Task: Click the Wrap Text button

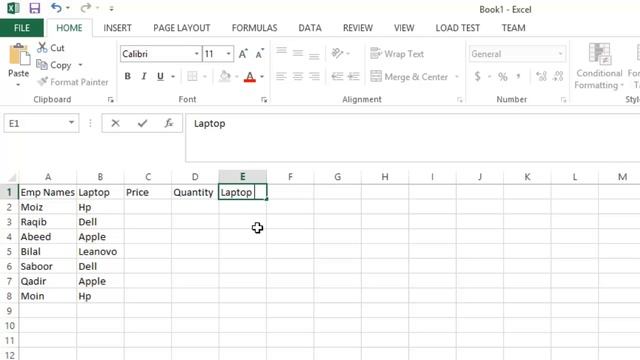Action: click(x=397, y=53)
